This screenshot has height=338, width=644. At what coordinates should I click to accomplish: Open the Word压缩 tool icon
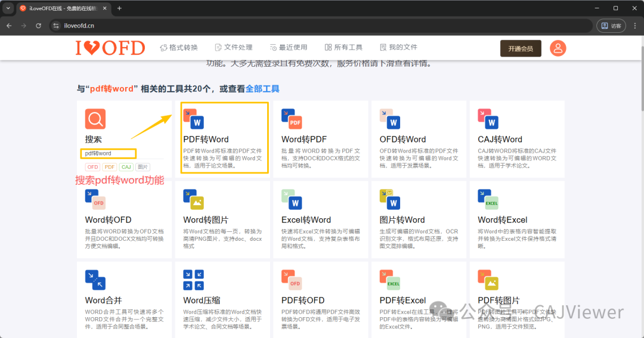[x=193, y=280]
